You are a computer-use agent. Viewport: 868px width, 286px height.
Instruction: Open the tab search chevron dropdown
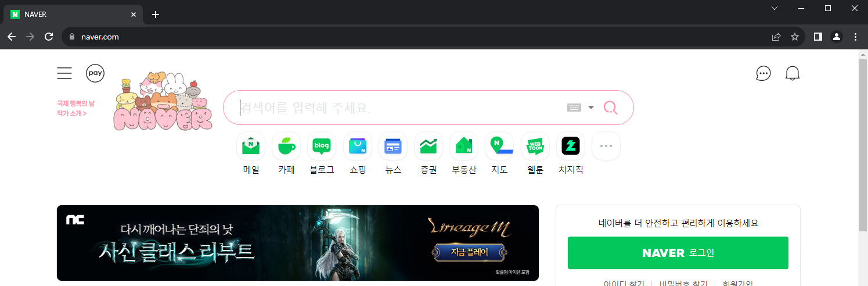pyautogui.click(x=775, y=8)
